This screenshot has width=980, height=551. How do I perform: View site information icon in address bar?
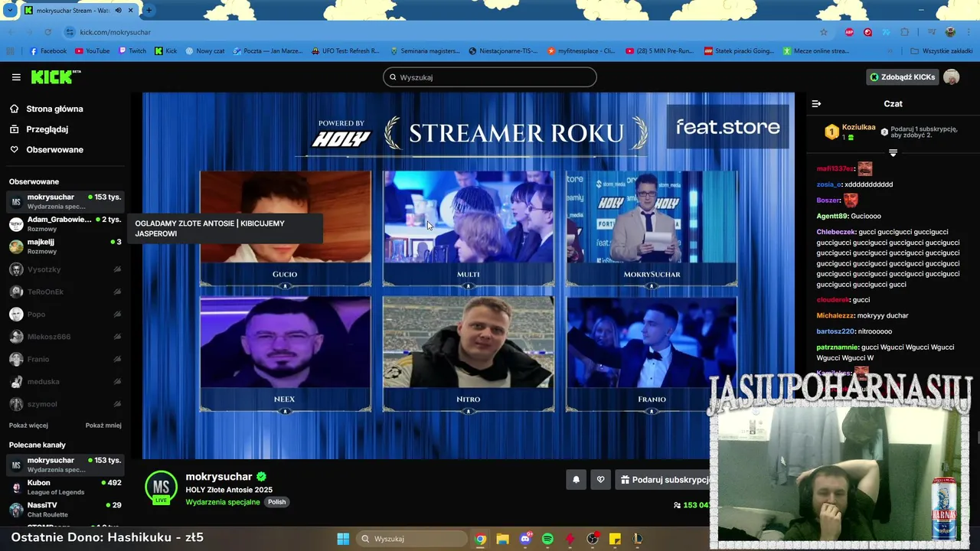coord(70,32)
